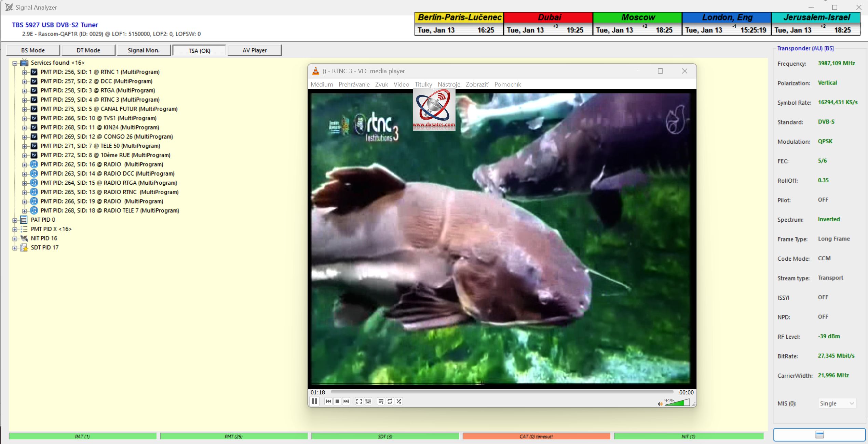Expand SID 4 RTNC 3 service entry
Image resolution: width=868 pixels, height=444 pixels.
[x=24, y=100]
